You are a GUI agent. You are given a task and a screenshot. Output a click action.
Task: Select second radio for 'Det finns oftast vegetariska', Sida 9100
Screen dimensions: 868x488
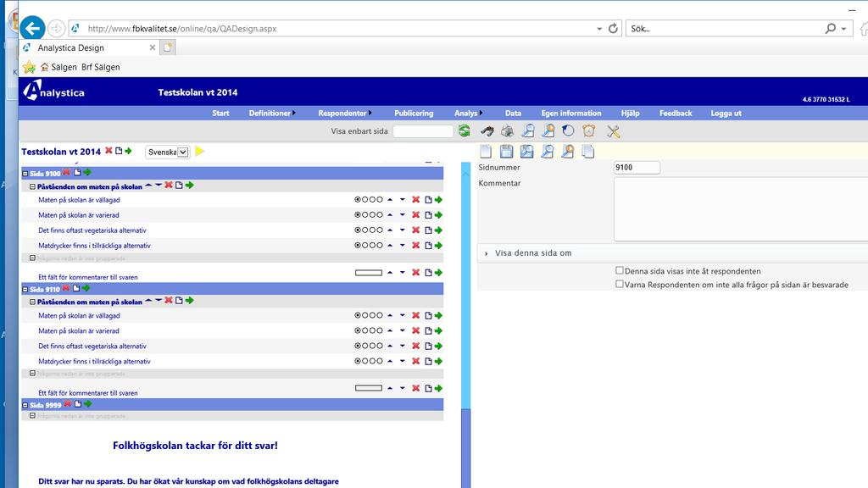pos(364,230)
